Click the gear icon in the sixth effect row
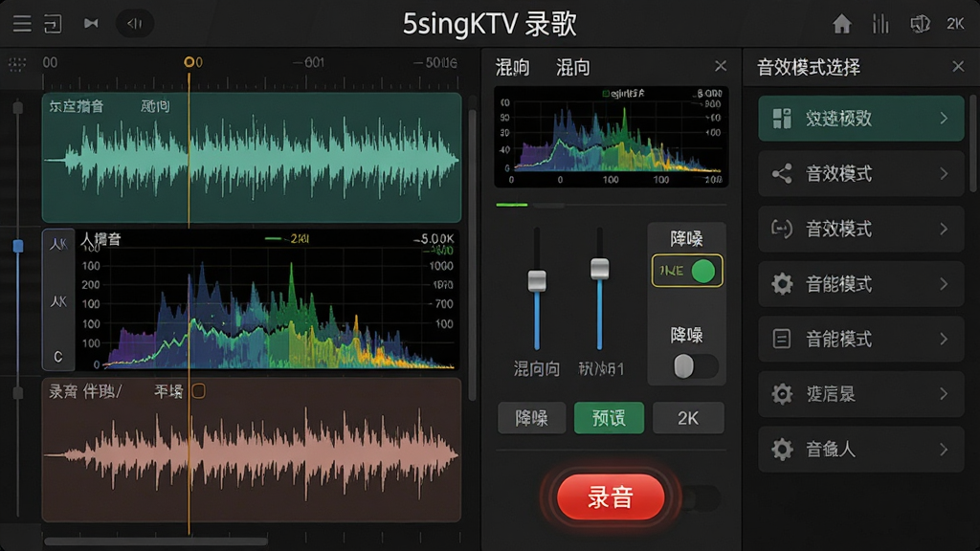 (x=782, y=394)
